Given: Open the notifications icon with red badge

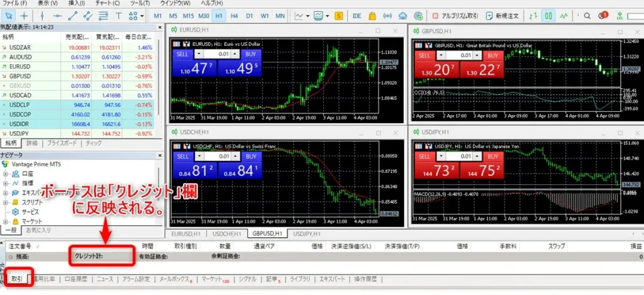Looking at the screenshot, I should 602,16.
